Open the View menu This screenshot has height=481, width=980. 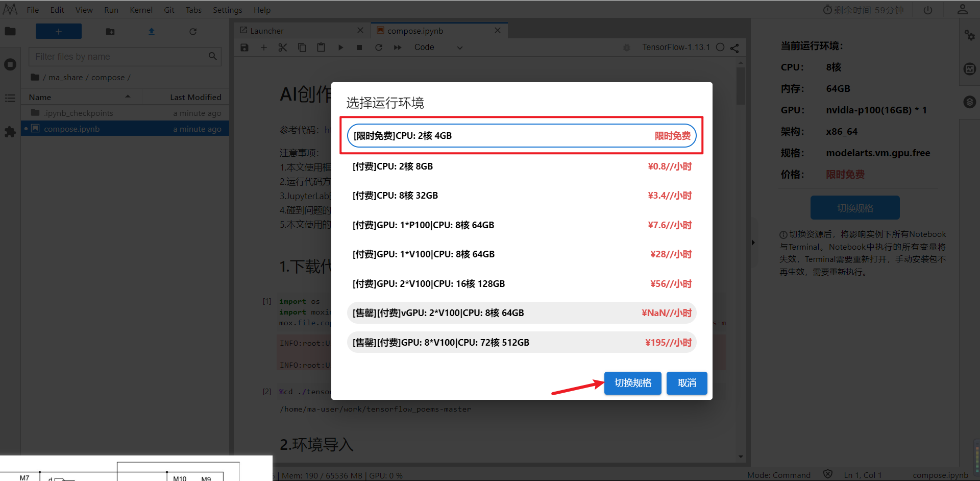[84, 10]
